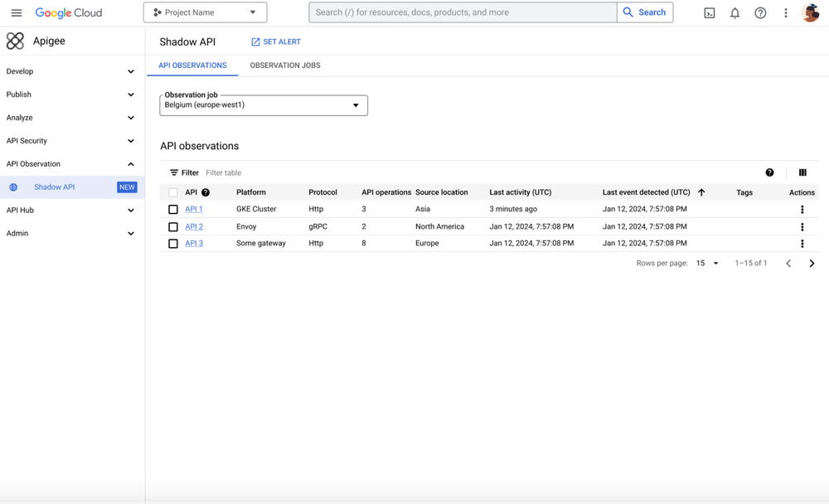The image size is (829, 504).
Task: Click the '1–15 of 1' pagination text
Action: 751,264
